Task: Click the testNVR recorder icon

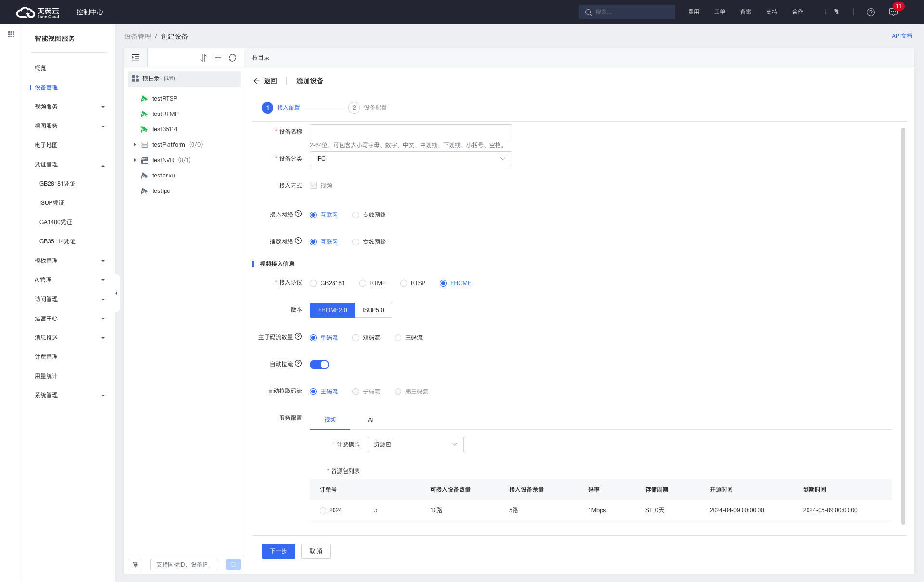Action: click(x=144, y=160)
